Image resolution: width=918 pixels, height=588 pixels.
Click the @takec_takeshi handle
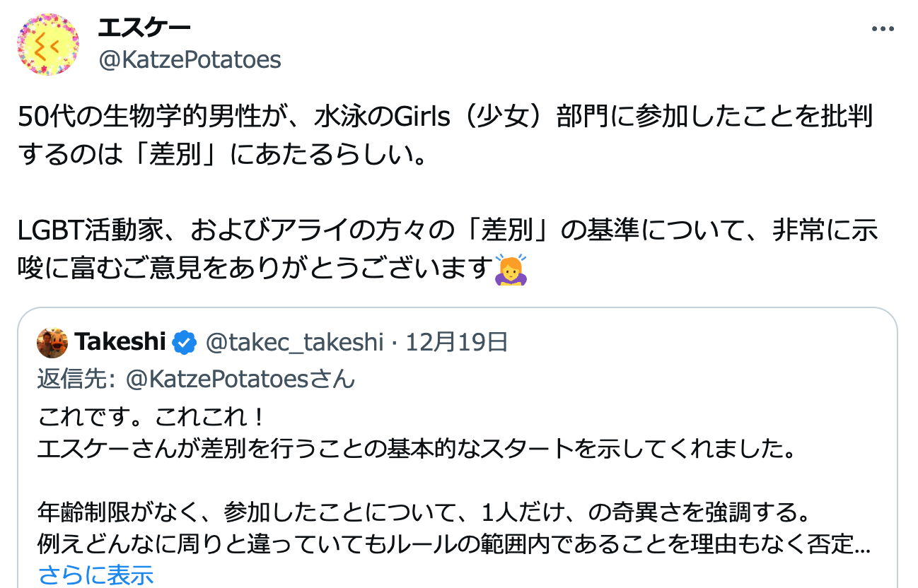[x=294, y=343]
